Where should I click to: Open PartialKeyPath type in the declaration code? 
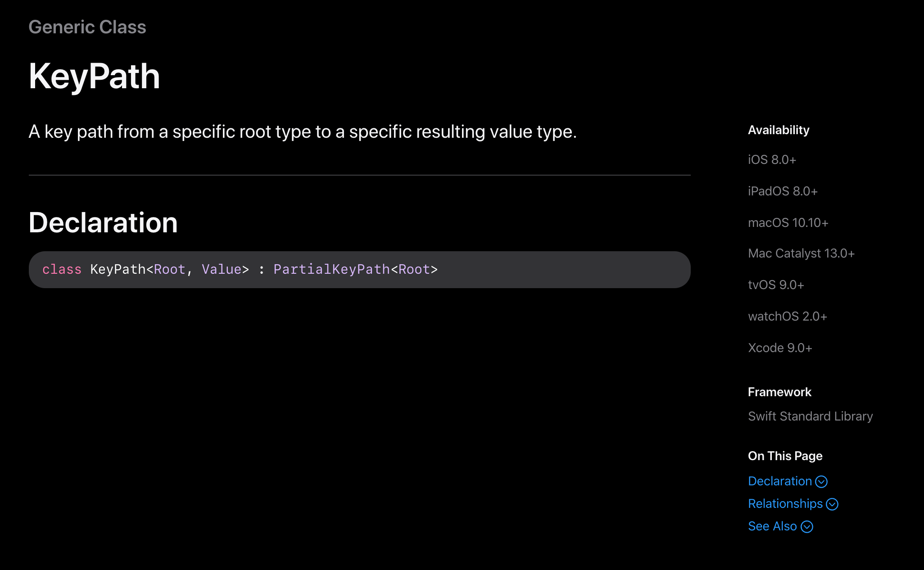pos(331,269)
